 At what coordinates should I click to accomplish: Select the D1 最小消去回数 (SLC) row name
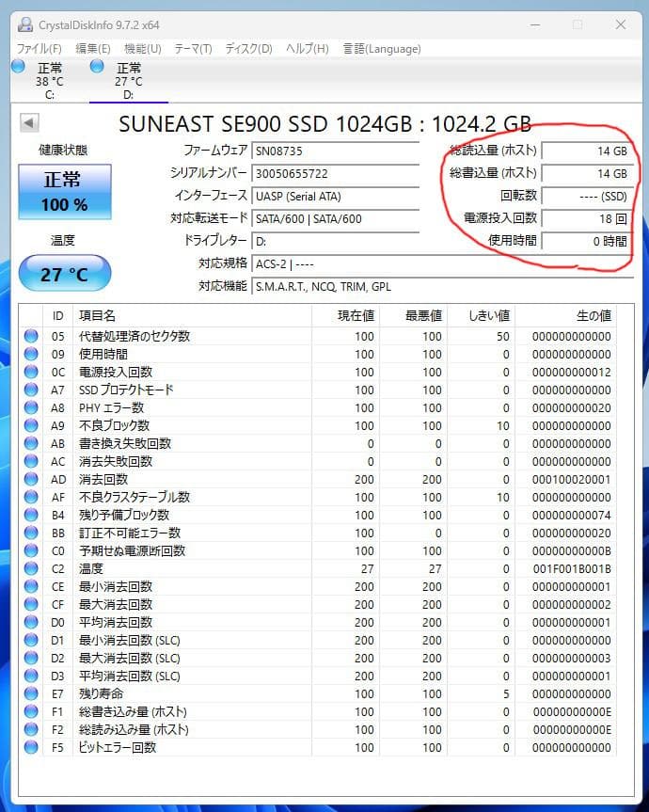coord(130,641)
